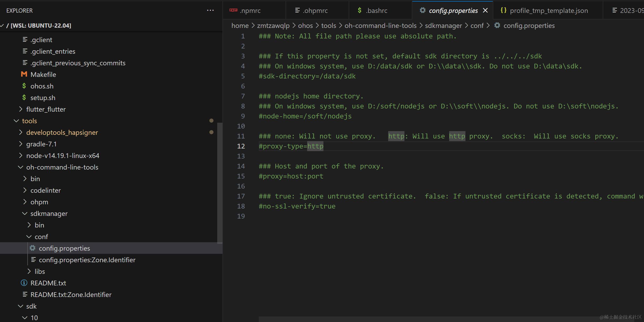The width and height of the screenshot is (644, 322).
Task: Click the shell icon next to ohos.sh
Action: click(x=24, y=86)
